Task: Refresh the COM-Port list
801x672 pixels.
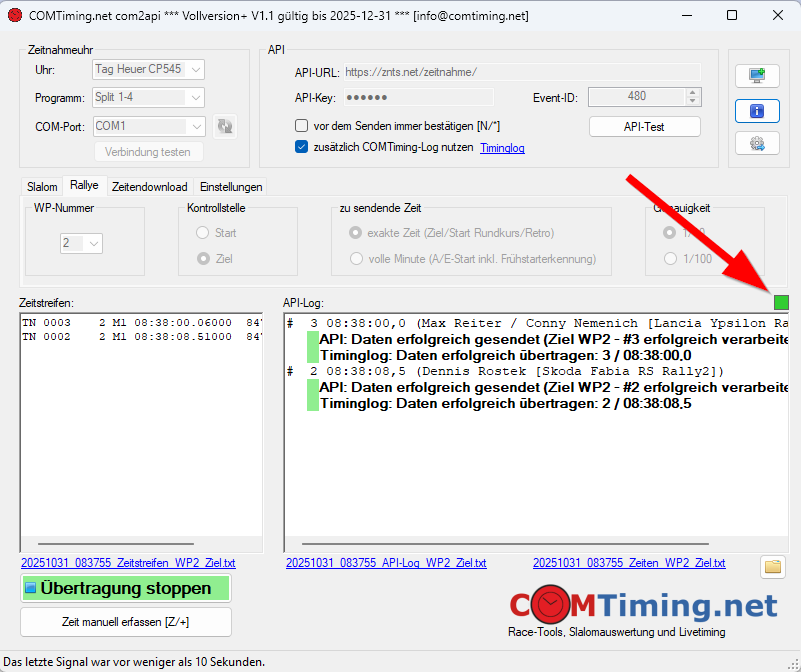Action: 226,127
